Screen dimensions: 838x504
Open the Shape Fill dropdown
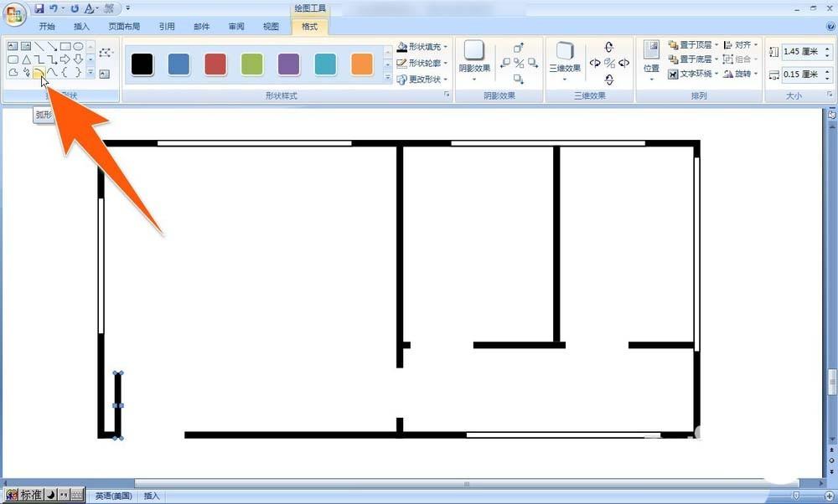tap(417, 46)
